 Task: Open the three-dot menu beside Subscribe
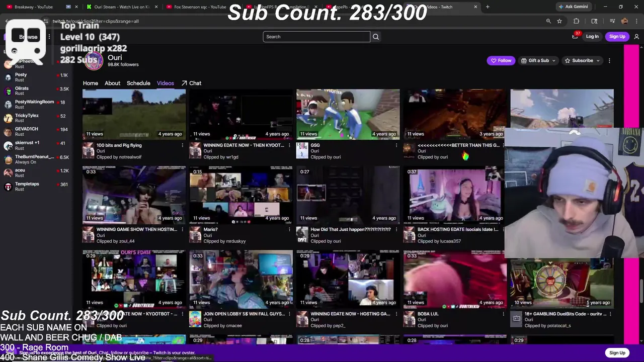click(x=609, y=61)
